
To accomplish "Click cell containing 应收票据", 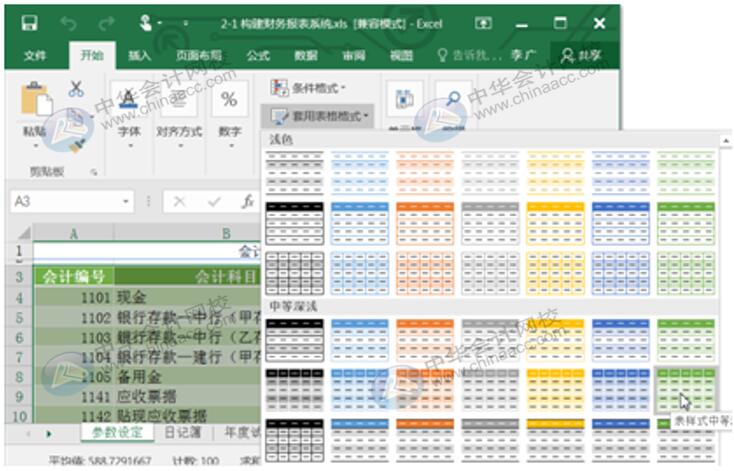I will click(187, 397).
